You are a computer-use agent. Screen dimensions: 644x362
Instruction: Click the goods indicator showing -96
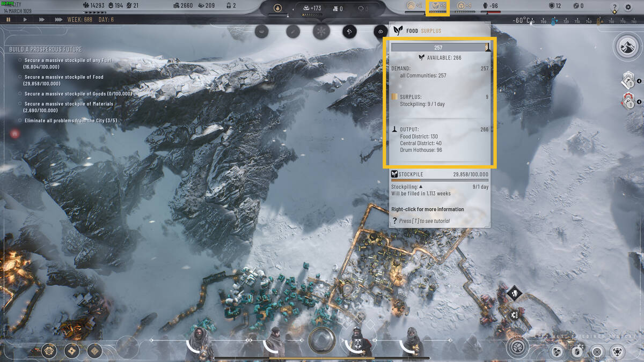pyautogui.click(x=491, y=6)
